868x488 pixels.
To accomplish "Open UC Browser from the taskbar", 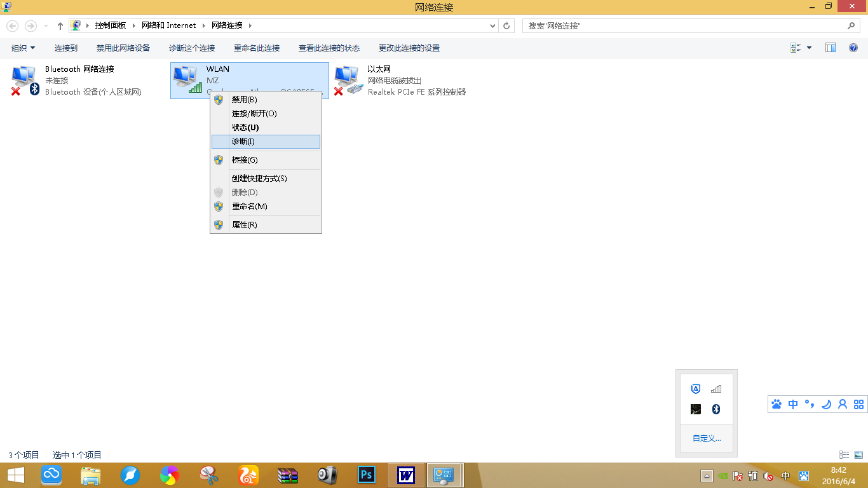I will click(x=248, y=475).
